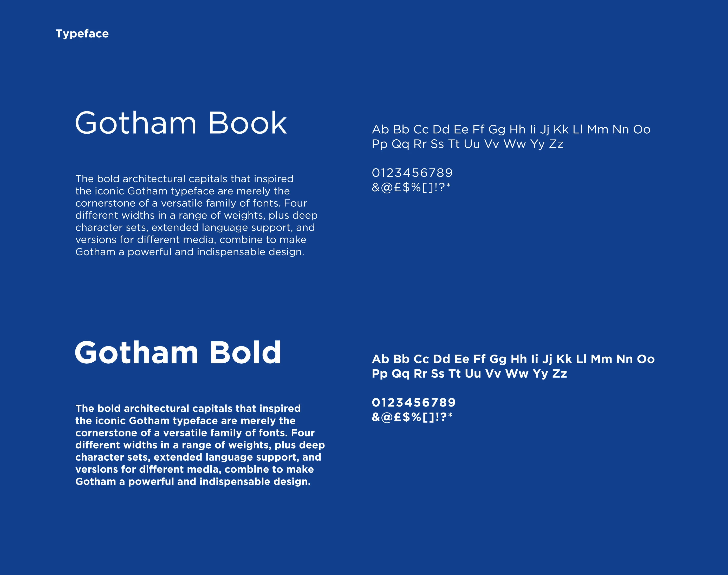The width and height of the screenshot is (728, 575).
Task: Click the light-weight symbols row &@£$%[]!?*
Action: click(411, 187)
